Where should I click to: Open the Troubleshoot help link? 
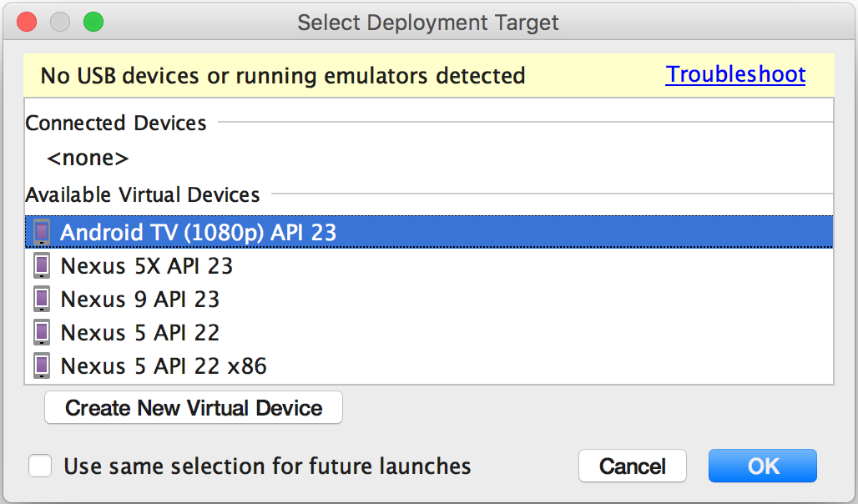point(735,74)
